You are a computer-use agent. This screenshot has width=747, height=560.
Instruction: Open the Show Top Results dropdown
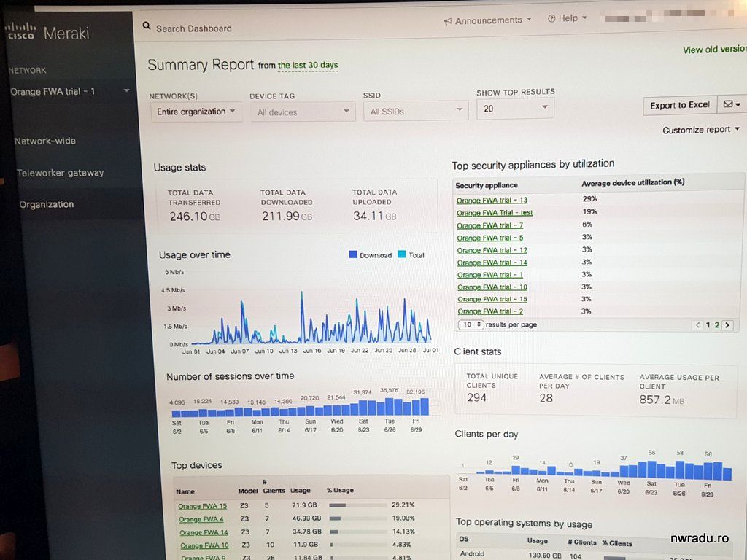(515, 109)
